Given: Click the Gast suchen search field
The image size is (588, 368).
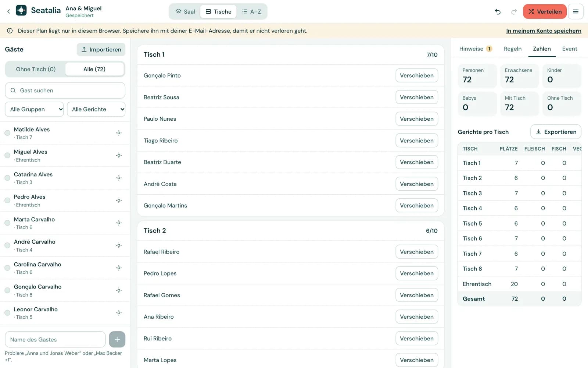Looking at the screenshot, I should coord(65,90).
